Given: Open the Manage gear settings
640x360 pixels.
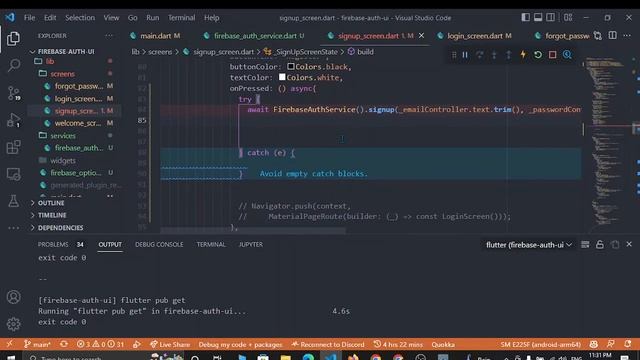Looking at the screenshot, I should point(13,324).
